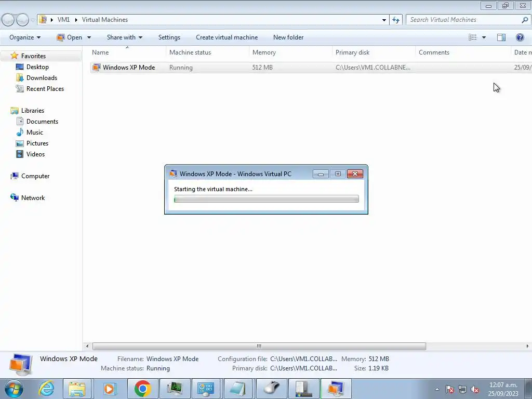
Task: Click the Back navigation arrow button
Action: 8,20
